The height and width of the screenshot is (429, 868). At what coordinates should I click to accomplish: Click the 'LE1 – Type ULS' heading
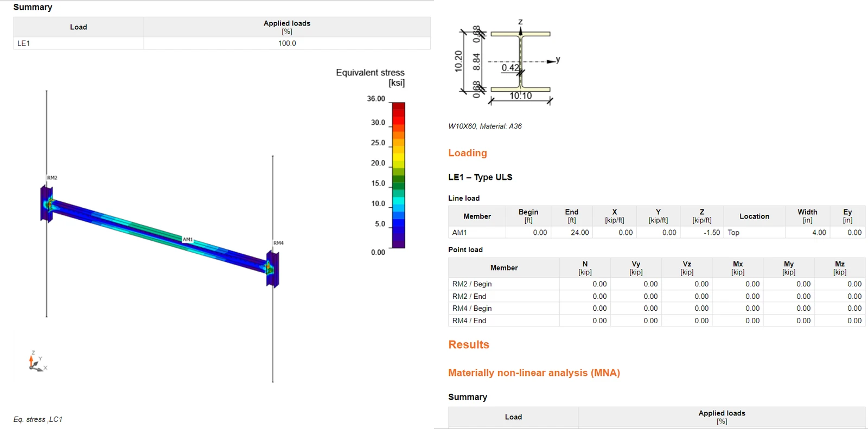pos(480,177)
